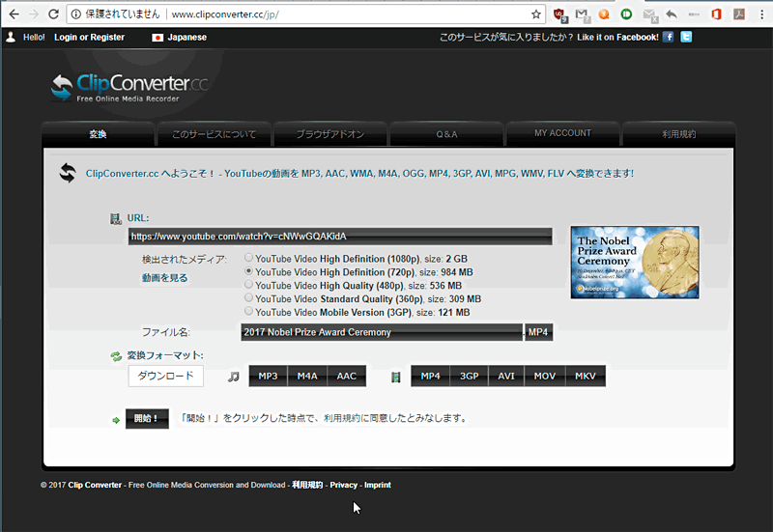Select 720p High Definition radio button
Viewport: 773px width, 532px height.
coord(249,271)
